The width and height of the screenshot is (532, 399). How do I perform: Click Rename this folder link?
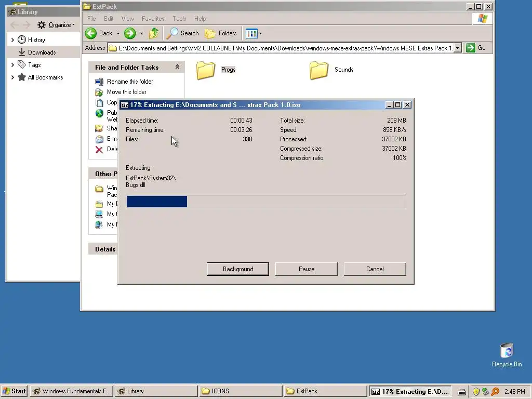130,82
